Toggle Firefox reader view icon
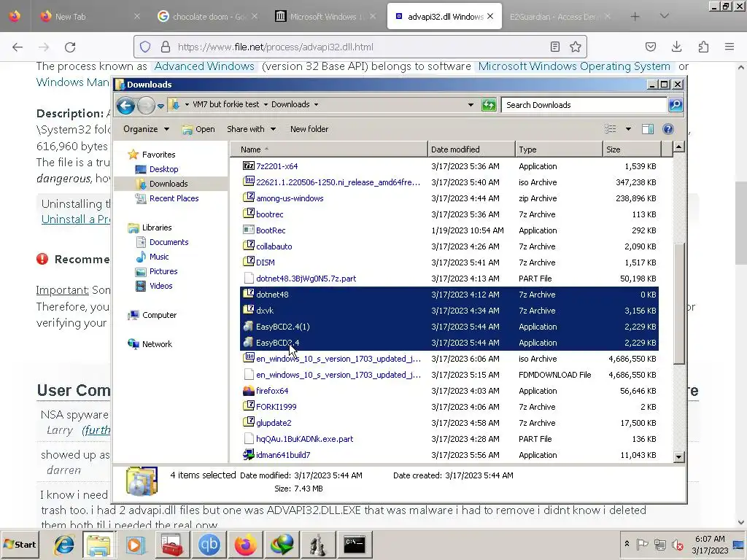Viewport: 747px width, 560px height. pos(554,47)
